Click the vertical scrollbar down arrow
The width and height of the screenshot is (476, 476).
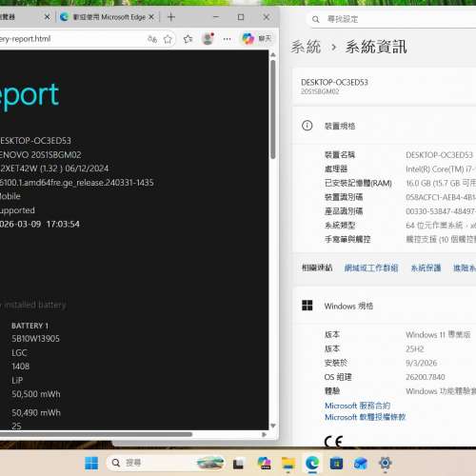click(273, 426)
